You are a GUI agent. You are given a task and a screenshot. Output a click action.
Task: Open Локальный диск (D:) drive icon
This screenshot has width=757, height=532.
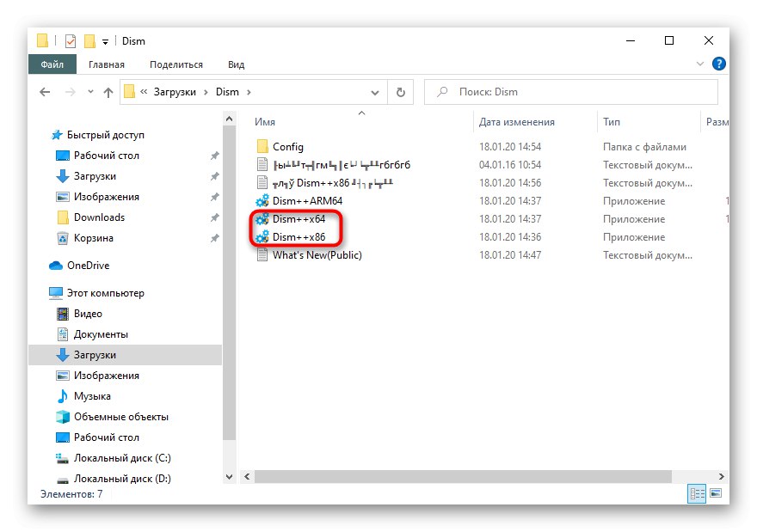tap(62, 480)
